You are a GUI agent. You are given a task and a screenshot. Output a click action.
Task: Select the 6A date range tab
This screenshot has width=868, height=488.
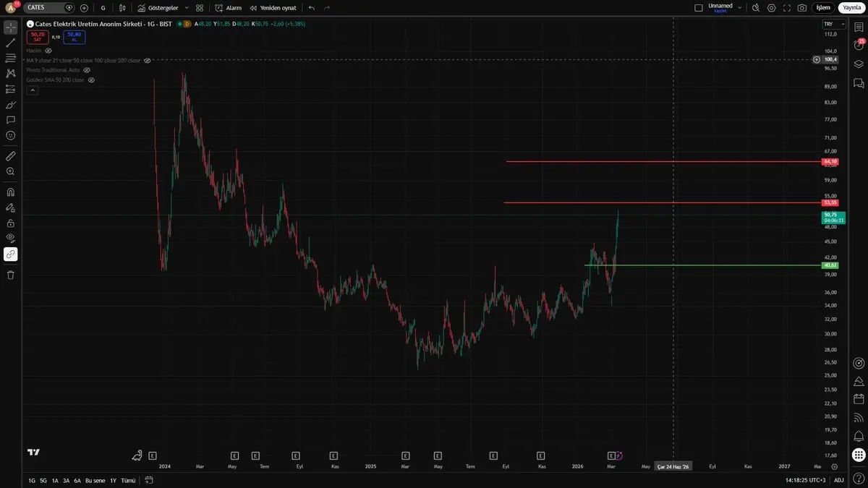(77, 480)
